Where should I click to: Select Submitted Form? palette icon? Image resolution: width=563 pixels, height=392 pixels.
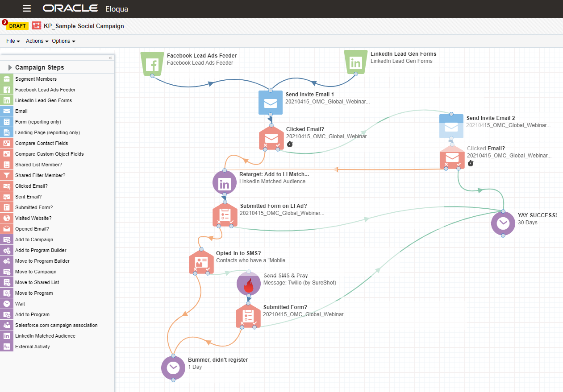coord(7,207)
